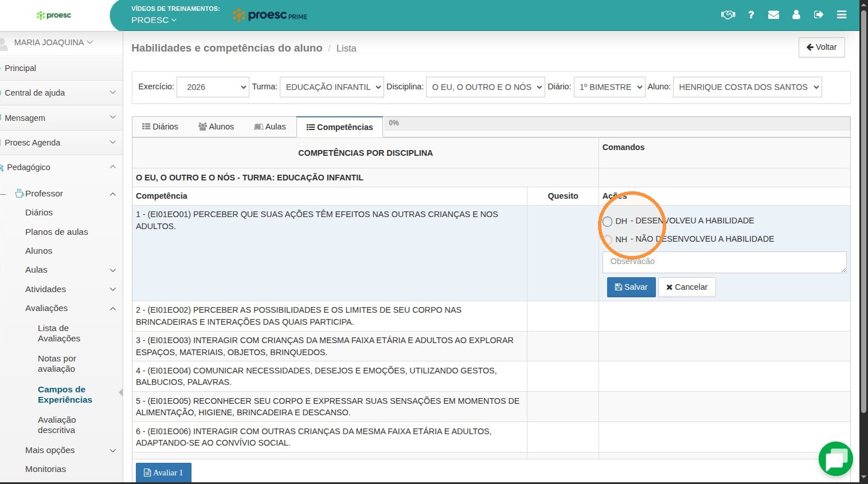Click the handshake icon in the top bar

click(x=728, y=15)
